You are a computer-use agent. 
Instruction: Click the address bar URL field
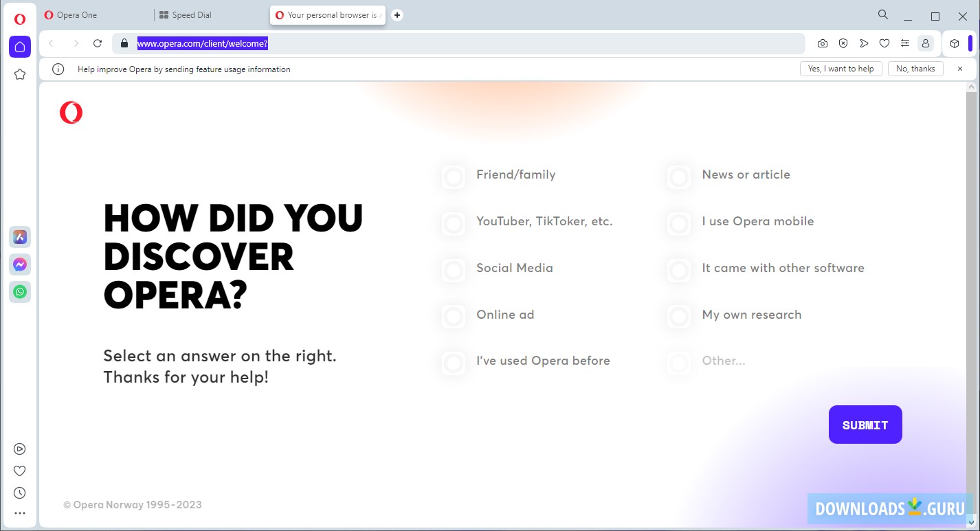[458, 43]
